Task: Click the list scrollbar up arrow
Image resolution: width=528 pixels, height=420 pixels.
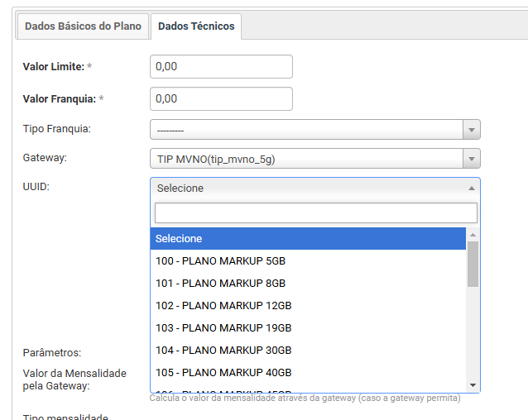Action: tap(473, 234)
